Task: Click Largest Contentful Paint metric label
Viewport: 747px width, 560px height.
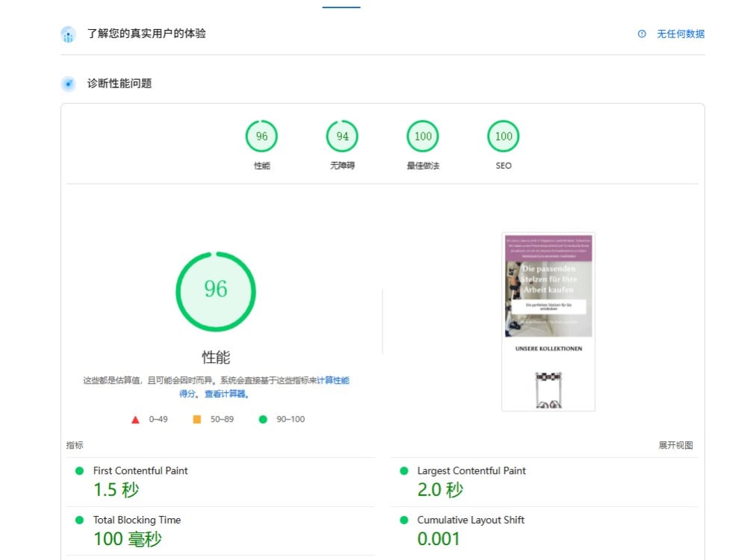Action: pyautogui.click(x=471, y=470)
